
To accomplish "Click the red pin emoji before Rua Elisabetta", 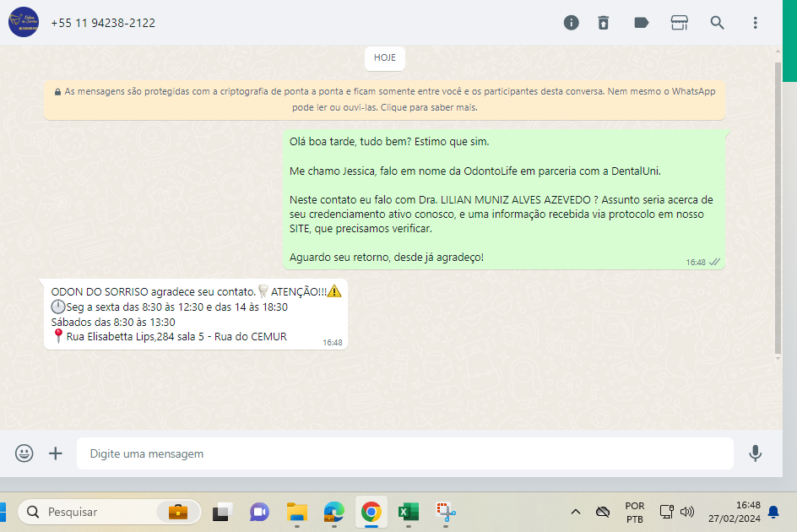I will [58, 336].
